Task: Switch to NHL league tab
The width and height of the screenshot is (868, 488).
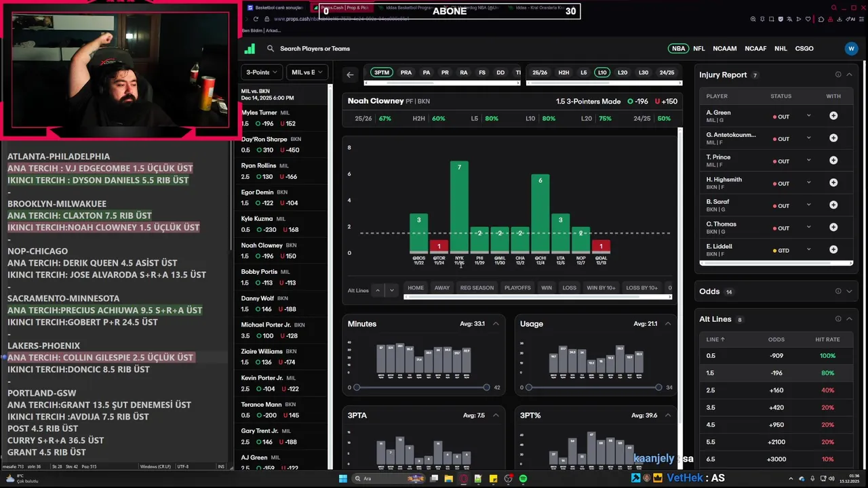Action: 781,49
